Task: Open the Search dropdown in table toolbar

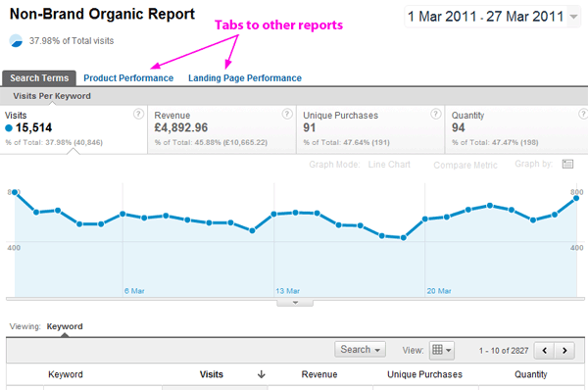Action: (x=360, y=350)
